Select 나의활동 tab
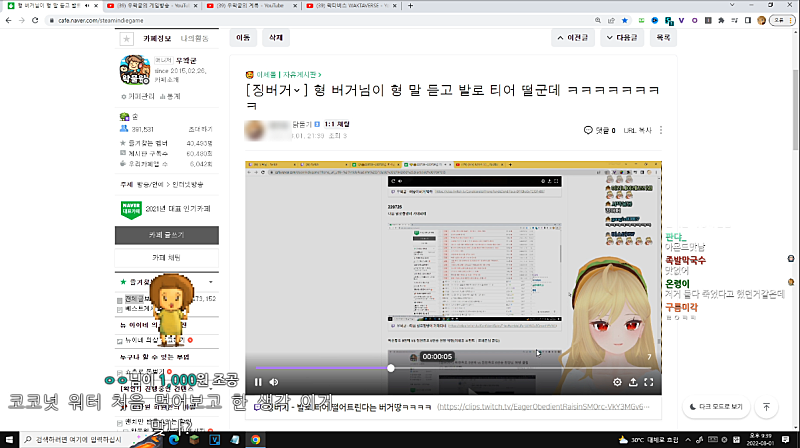Screen dimensions: 800x448 tap(194, 39)
